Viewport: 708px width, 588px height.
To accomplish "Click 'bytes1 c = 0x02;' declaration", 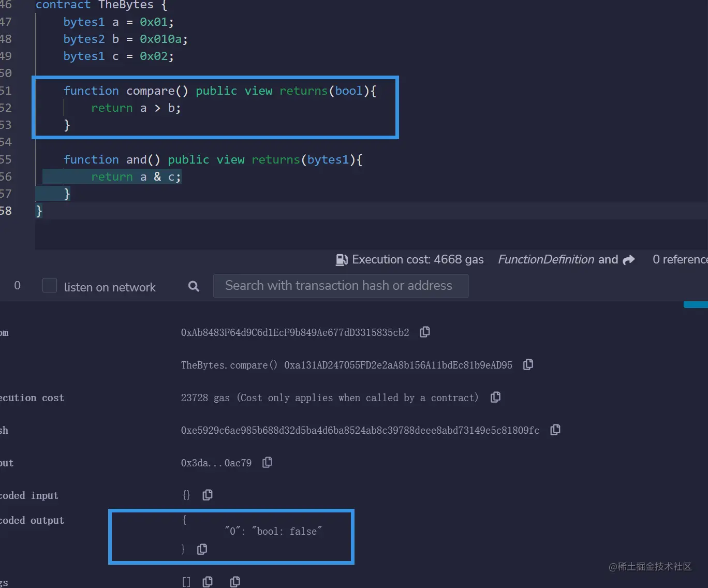I will tap(119, 56).
